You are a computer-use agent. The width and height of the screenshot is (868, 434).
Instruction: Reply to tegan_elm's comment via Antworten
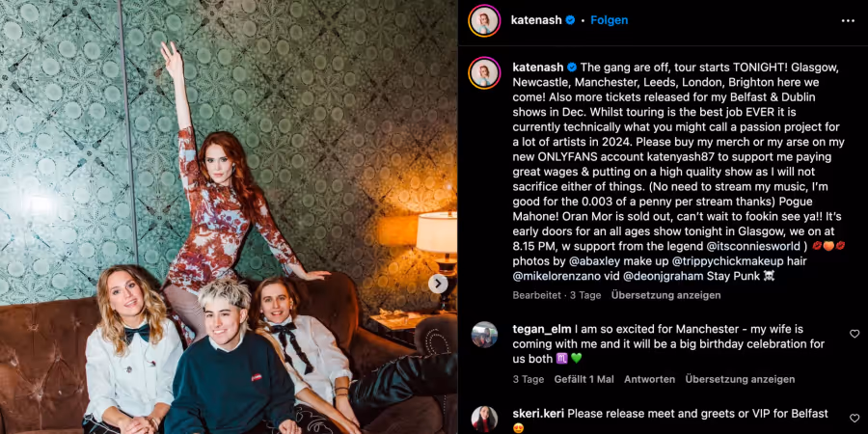(x=649, y=380)
